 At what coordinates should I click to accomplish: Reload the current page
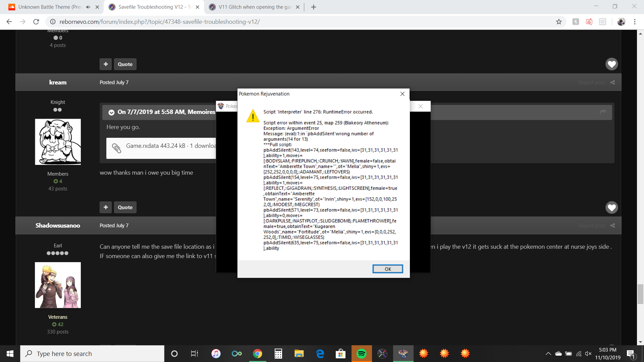click(36, 22)
